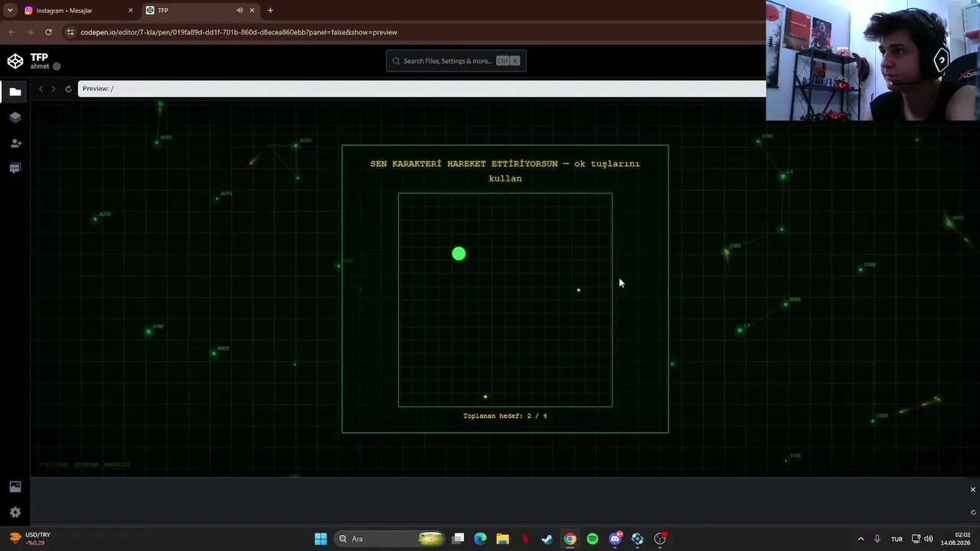Click the USD/TRY widget in taskbar
The width and height of the screenshot is (980, 551).
tap(29, 539)
